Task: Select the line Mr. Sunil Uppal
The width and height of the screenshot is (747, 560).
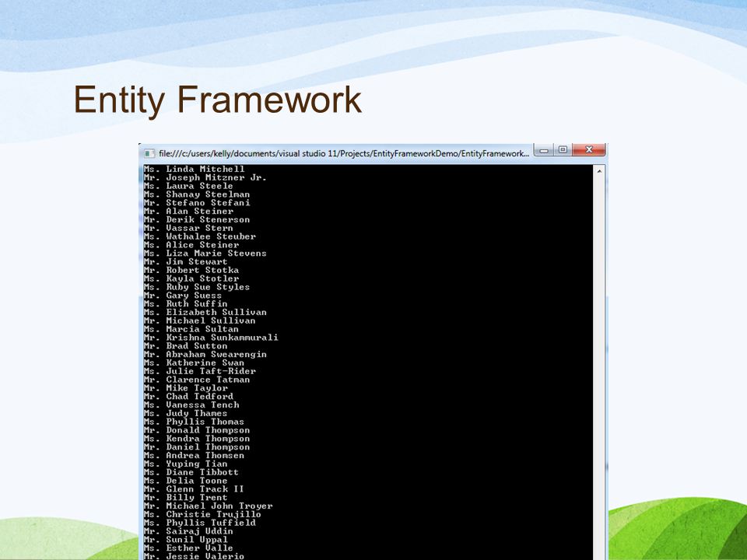Action: tap(186, 540)
